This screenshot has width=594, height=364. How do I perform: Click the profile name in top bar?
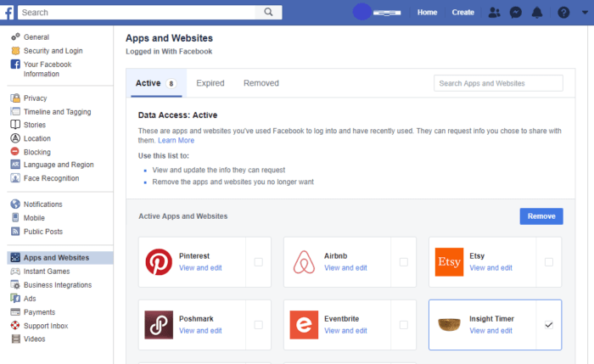click(387, 13)
